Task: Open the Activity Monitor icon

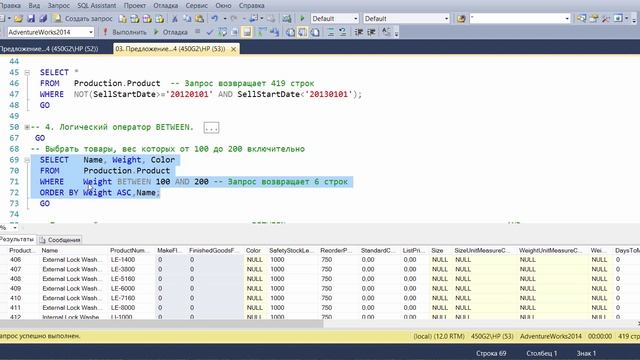Action: click(x=287, y=19)
